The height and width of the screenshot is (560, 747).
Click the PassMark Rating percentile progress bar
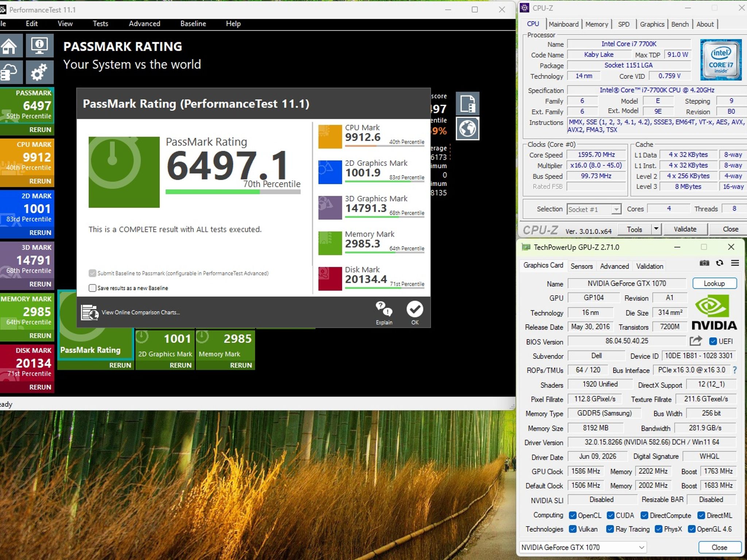click(233, 192)
